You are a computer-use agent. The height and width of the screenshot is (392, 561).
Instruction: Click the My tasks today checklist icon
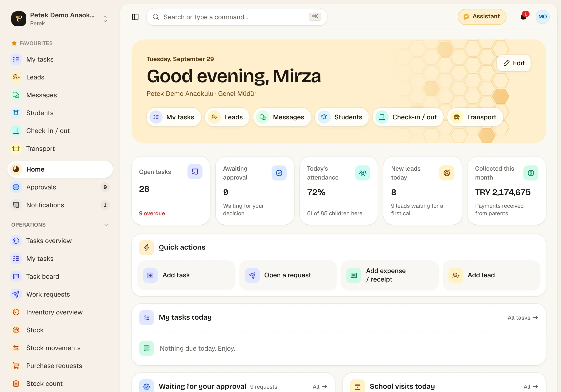(146, 318)
